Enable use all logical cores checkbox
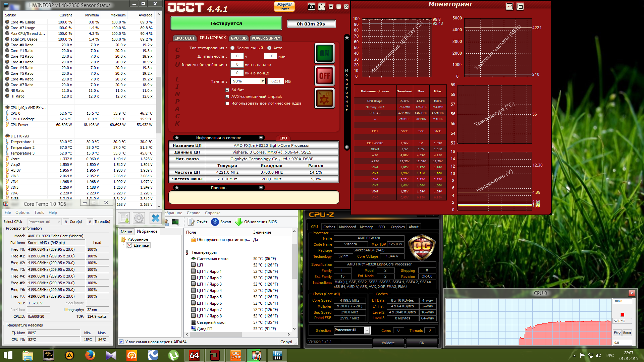Viewport: 644px width, 362px height. (227, 103)
